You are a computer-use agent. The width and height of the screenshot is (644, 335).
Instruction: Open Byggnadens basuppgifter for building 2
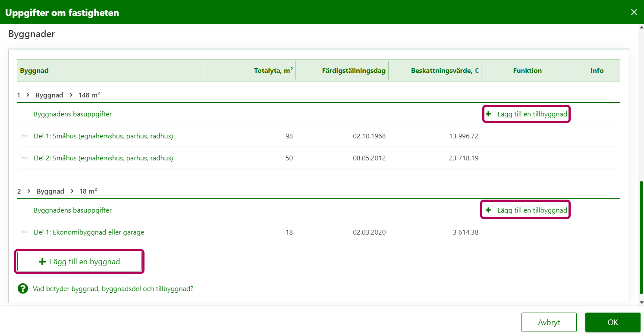click(x=72, y=210)
